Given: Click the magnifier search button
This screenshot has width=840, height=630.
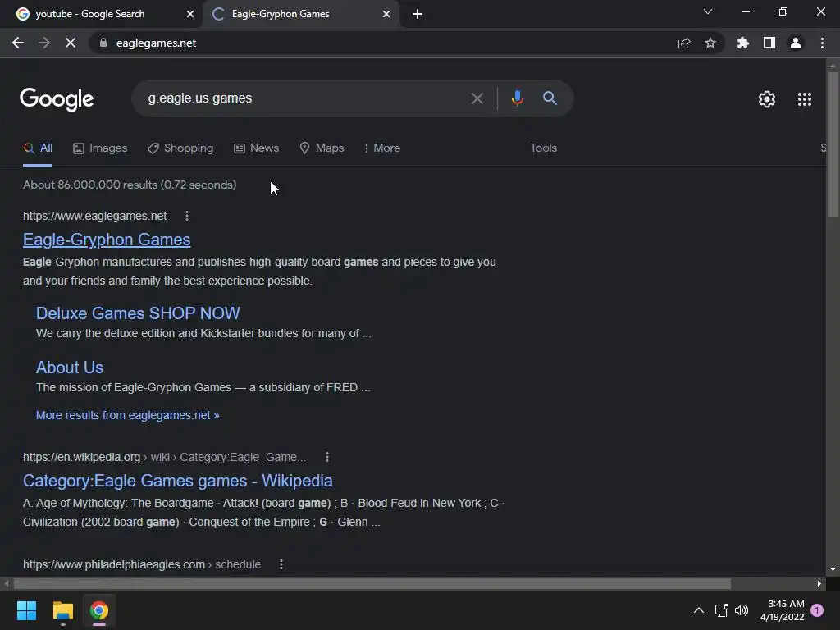Looking at the screenshot, I should (x=550, y=98).
